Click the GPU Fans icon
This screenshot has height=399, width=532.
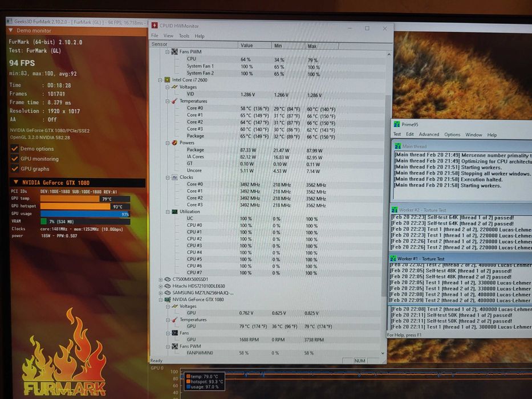[174, 333]
